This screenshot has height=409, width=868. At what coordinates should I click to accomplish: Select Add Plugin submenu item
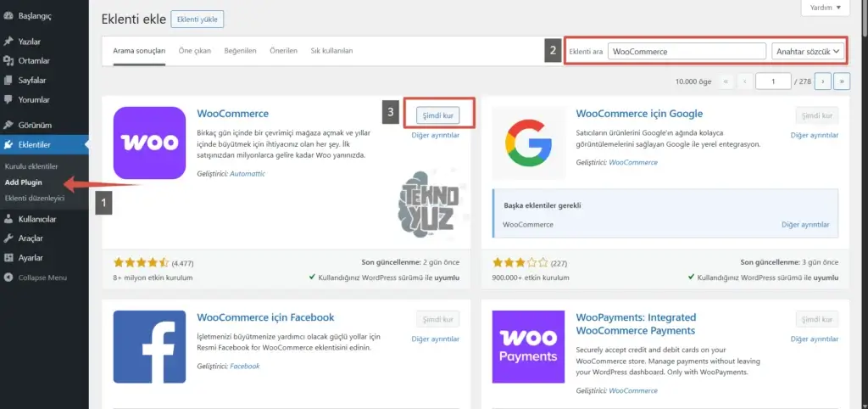23,182
